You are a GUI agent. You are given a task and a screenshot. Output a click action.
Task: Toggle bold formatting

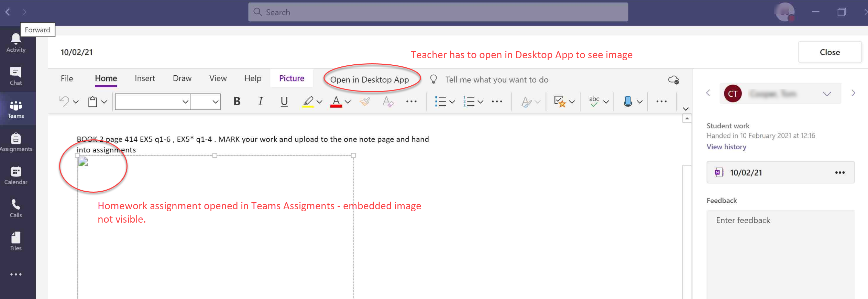237,102
